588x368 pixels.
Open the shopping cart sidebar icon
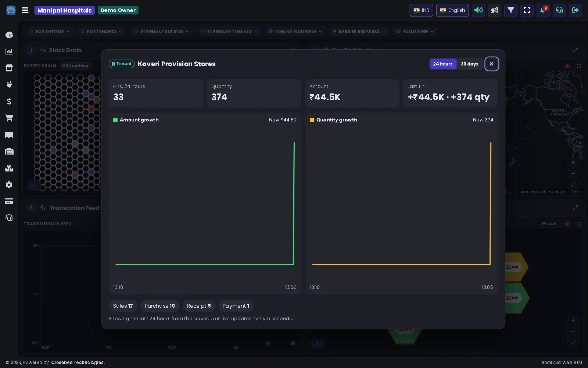(9, 118)
